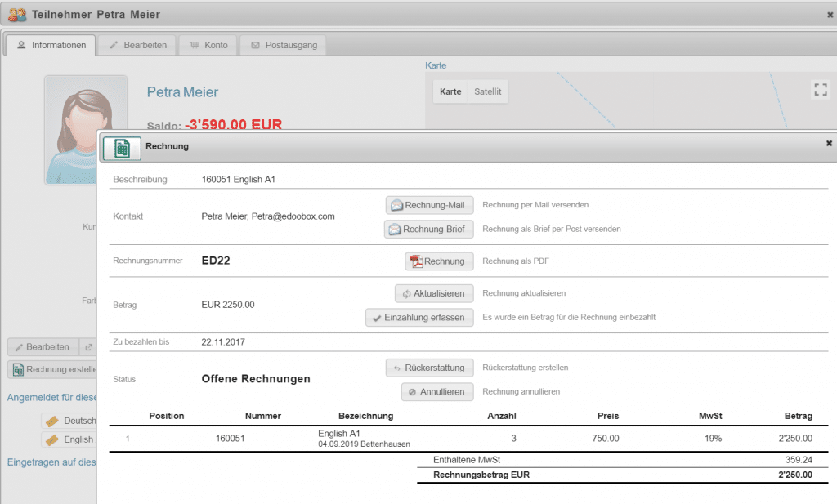Click tax rate cell 19%
This screenshot has height=504, width=837.
(713, 439)
